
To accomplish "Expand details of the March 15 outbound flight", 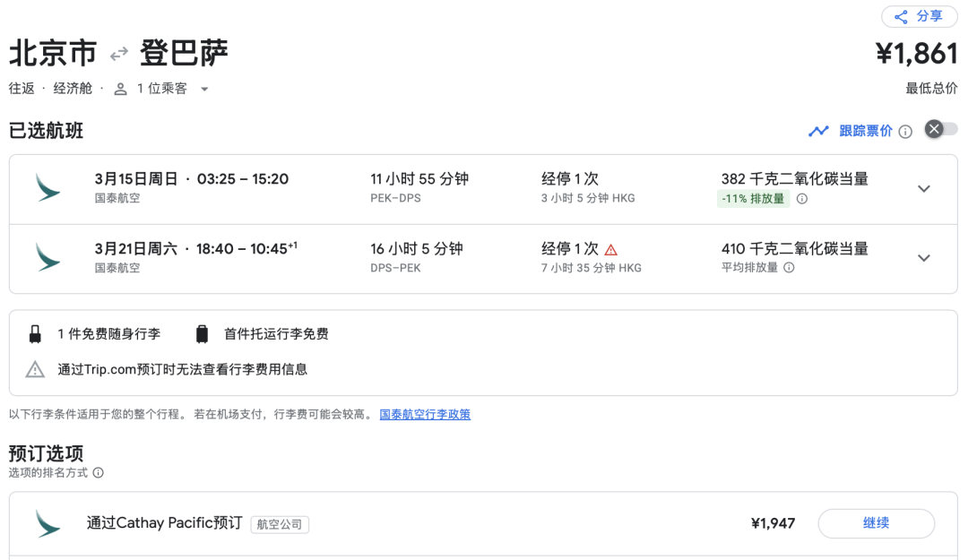I will pos(924,188).
